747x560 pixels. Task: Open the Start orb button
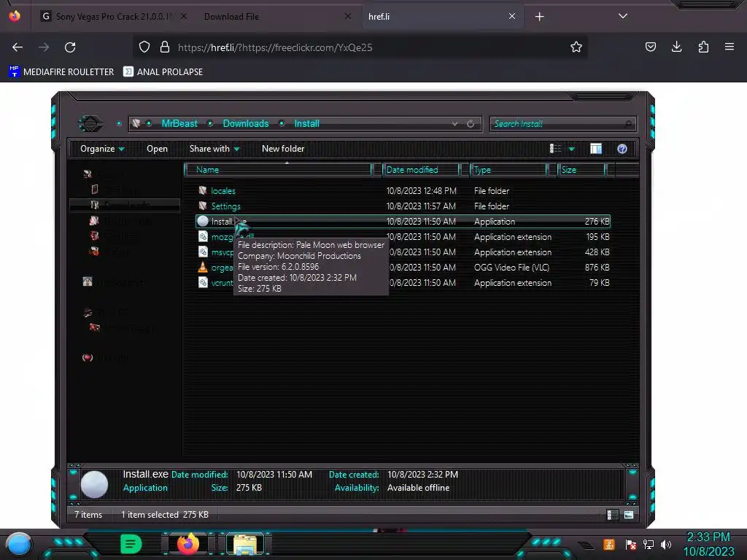(18, 544)
